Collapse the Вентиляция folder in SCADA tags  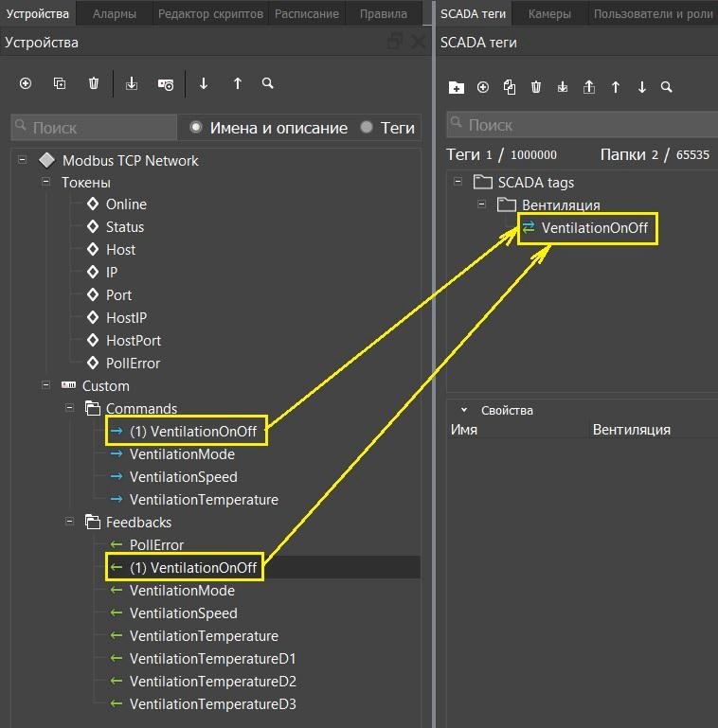[x=482, y=204]
